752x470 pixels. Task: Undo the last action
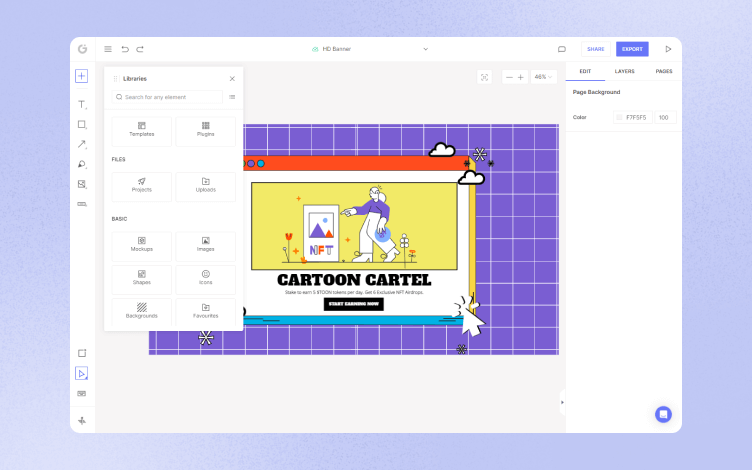(125, 49)
